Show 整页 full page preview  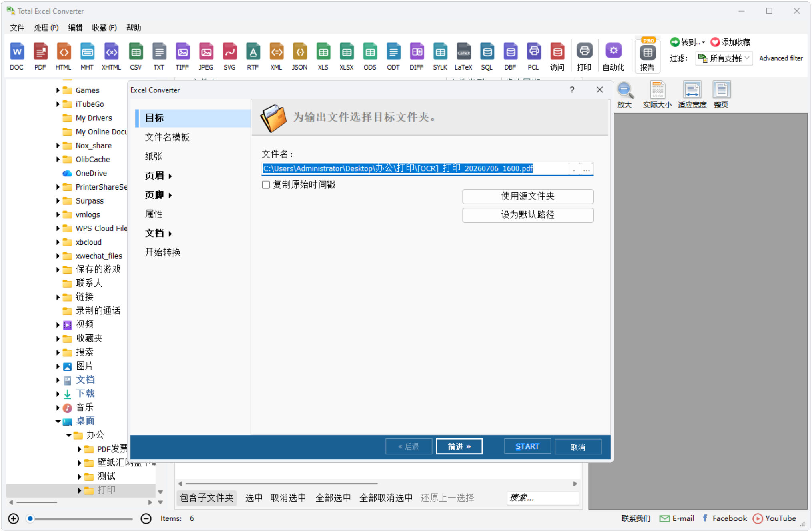tap(721, 95)
